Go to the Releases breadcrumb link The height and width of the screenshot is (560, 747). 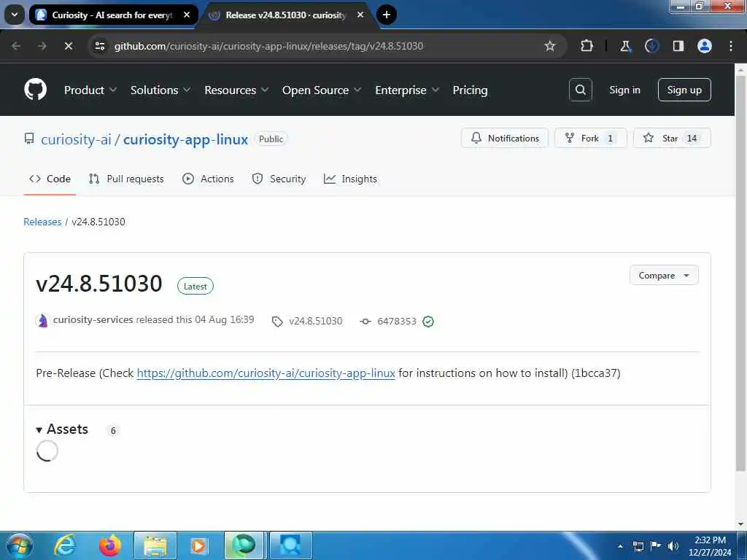[x=42, y=222]
